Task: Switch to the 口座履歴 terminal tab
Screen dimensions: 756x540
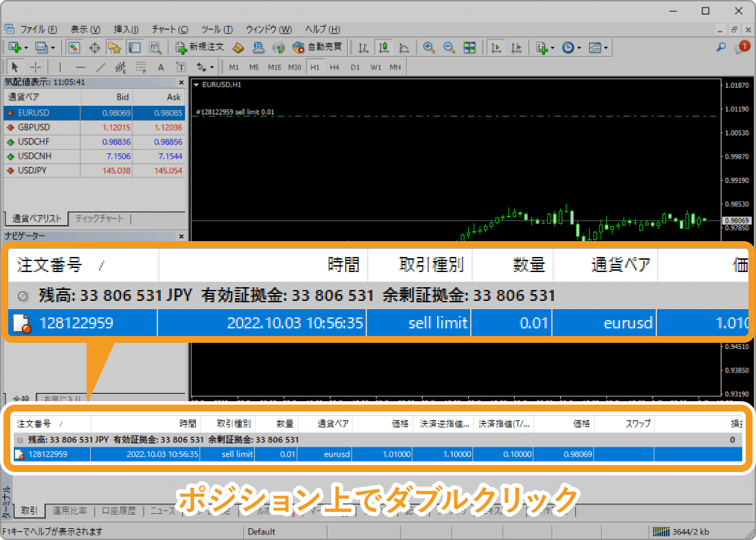Action: click(119, 510)
